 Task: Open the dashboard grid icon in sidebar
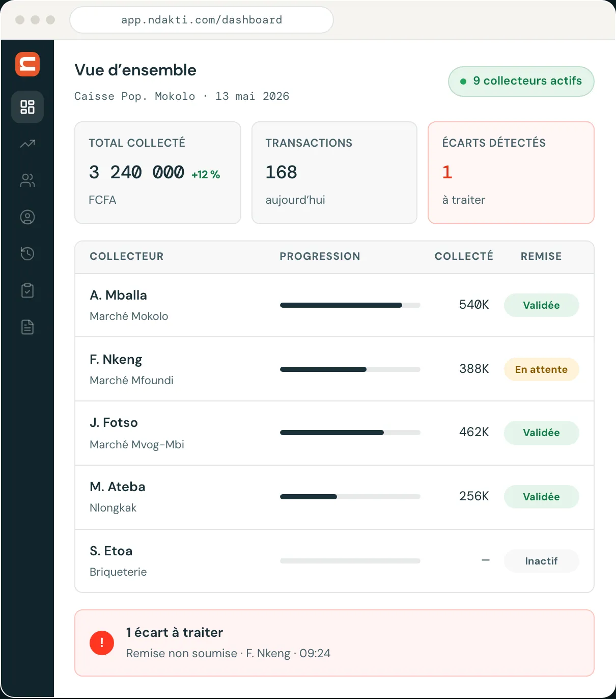pyautogui.click(x=27, y=107)
